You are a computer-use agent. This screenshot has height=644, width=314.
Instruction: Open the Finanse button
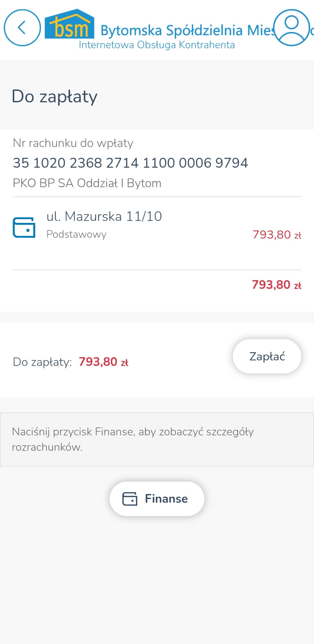[157, 499]
